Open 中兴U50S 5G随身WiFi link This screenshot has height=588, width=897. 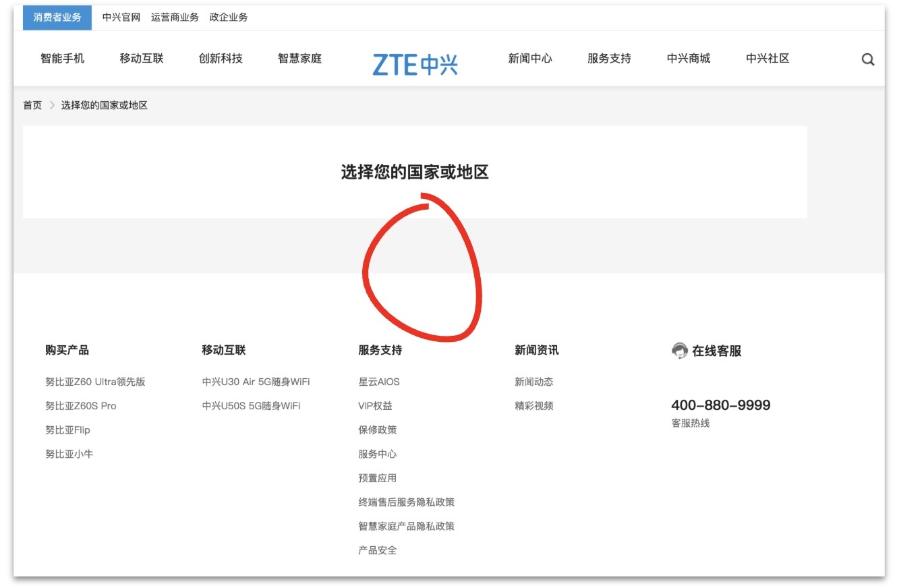pyautogui.click(x=251, y=406)
